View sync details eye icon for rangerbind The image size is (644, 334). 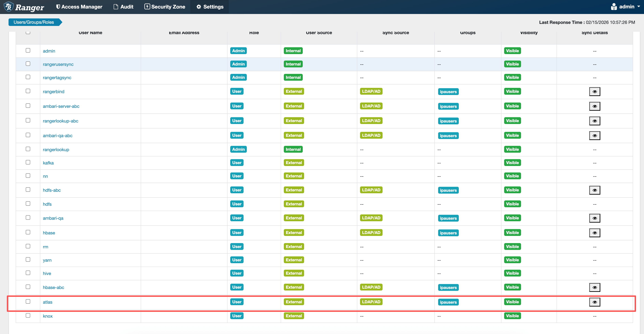[x=595, y=91]
